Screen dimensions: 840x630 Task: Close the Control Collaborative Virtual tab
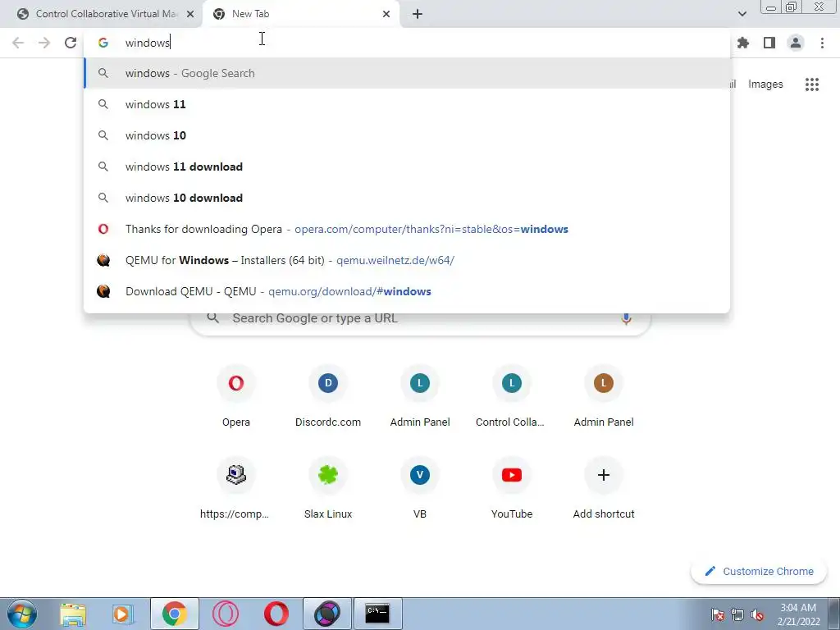pyautogui.click(x=190, y=14)
